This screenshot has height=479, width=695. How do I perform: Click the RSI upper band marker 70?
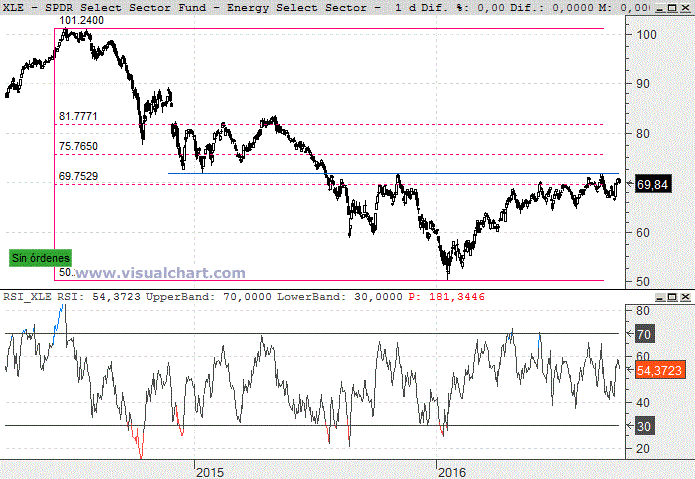(x=644, y=334)
